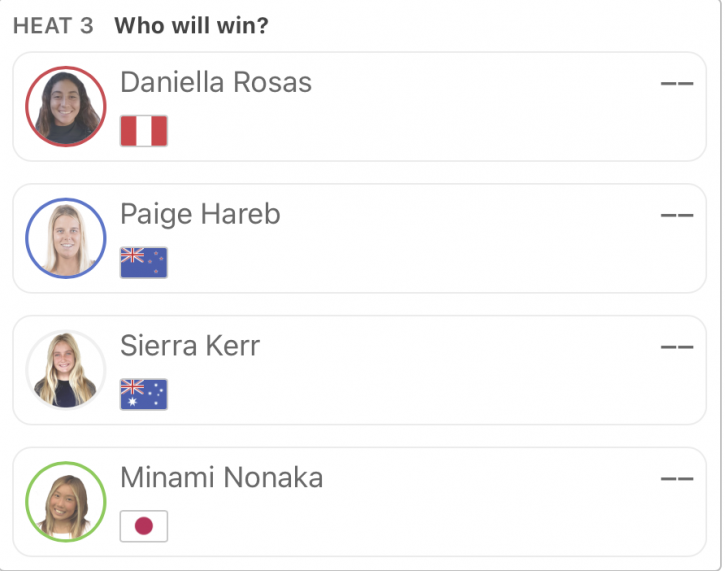Click the Minami Nonaka name text
This screenshot has width=725, height=571.
pyautogui.click(x=221, y=478)
